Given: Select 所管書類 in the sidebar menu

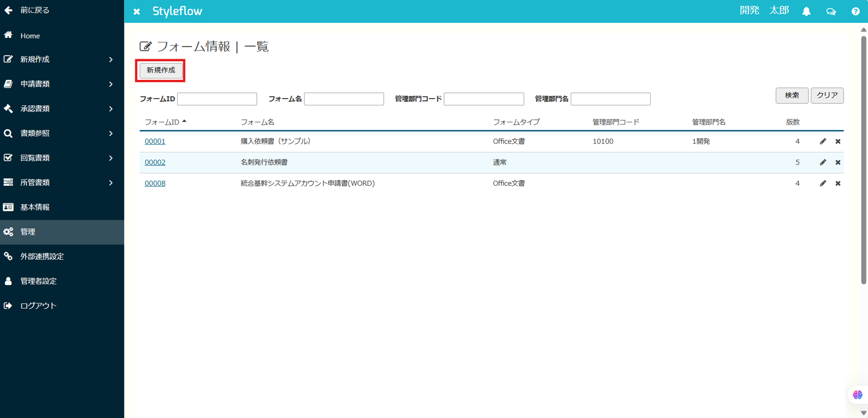Looking at the screenshot, I should pos(35,182).
